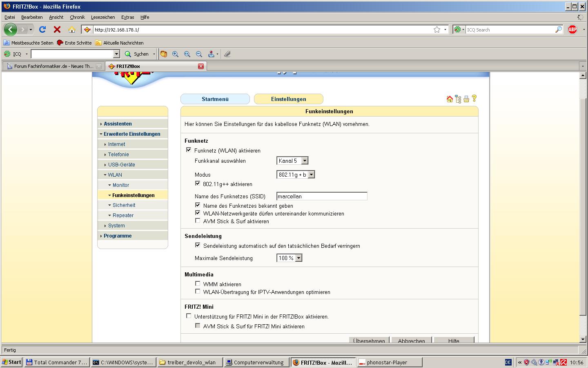Open the ICQ toolbar search field dropdown
The width and height of the screenshot is (588, 368).
(x=116, y=54)
